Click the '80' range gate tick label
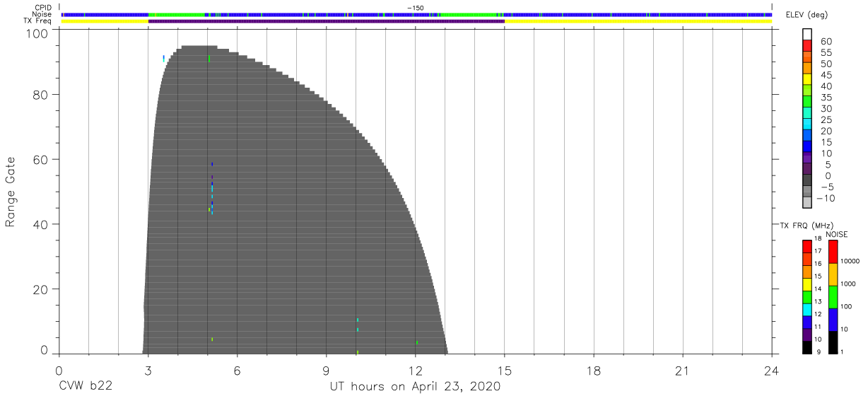 [x=40, y=94]
